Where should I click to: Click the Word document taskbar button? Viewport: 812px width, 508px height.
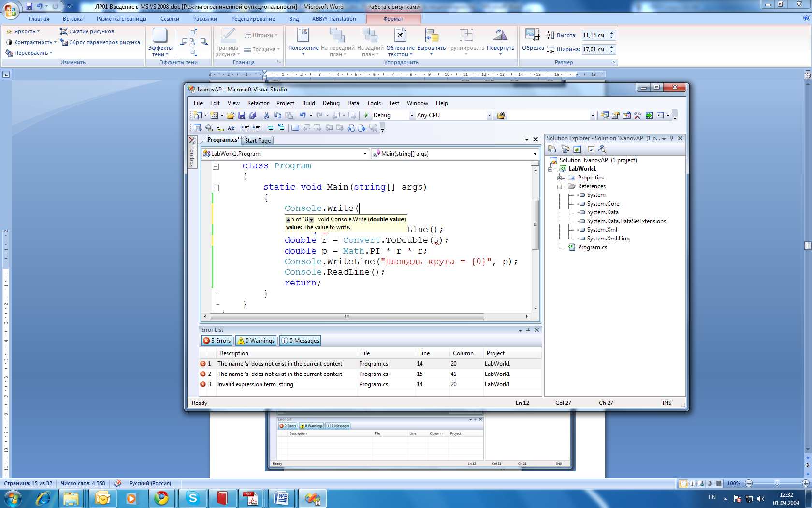pyautogui.click(x=281, y=498)
